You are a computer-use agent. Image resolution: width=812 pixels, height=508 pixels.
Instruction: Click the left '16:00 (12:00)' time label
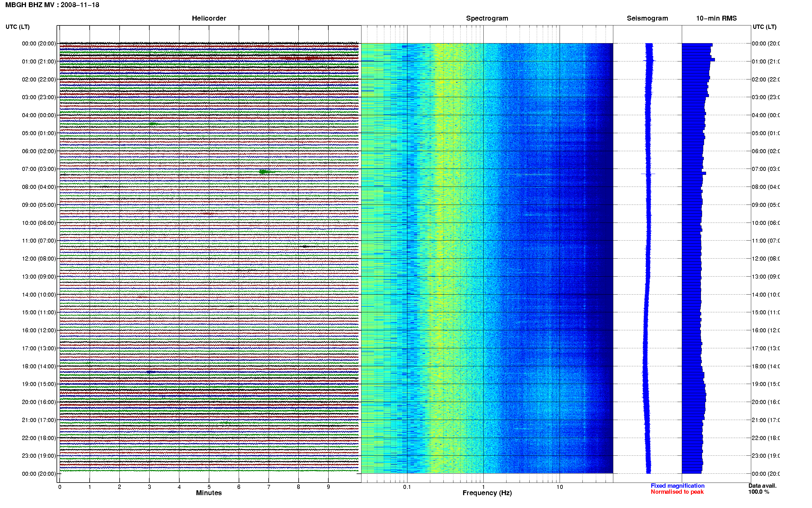tap(39, 330)
